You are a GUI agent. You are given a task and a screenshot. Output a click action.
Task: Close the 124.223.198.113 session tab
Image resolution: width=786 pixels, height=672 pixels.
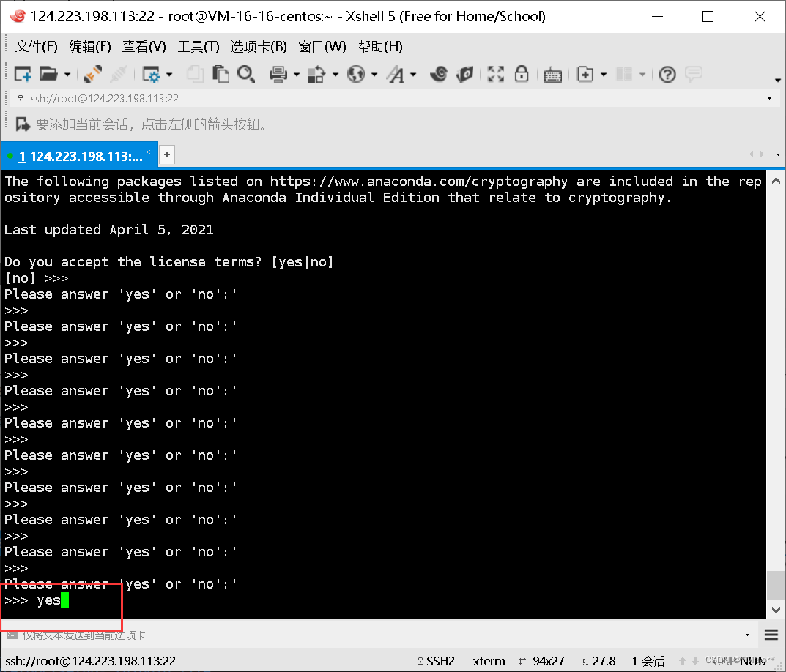point(149,152)
